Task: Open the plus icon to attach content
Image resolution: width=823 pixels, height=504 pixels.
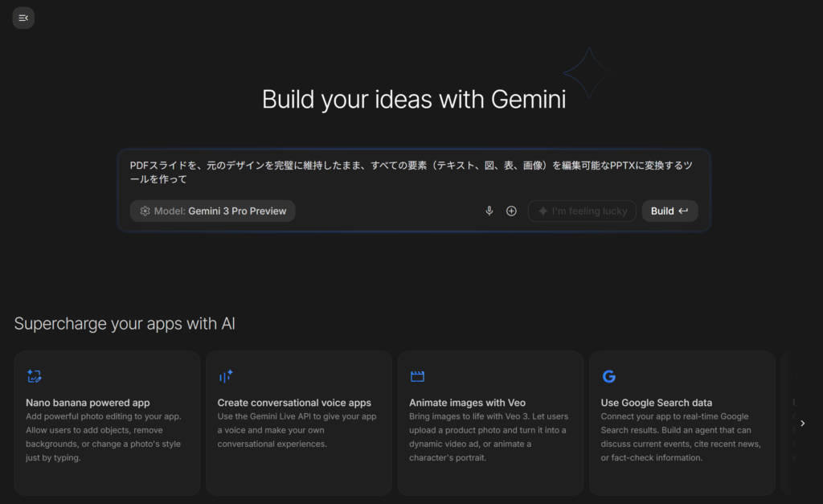Action: coord(511,211)
